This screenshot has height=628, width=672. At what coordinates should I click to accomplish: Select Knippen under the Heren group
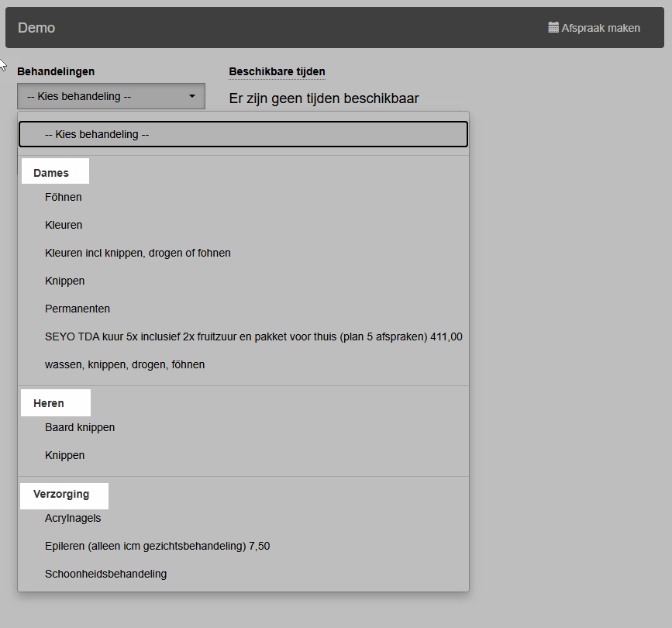(x=65, y=455)
